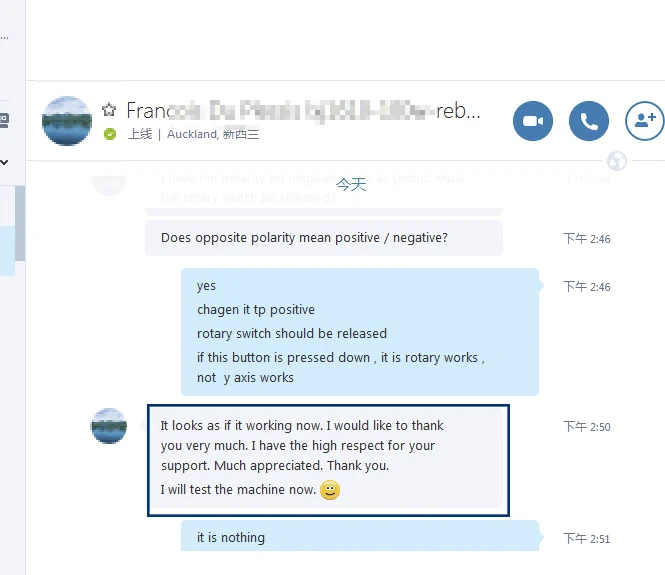
Task: Click the ellipsis menu at top left
Action: pos(4,37)
